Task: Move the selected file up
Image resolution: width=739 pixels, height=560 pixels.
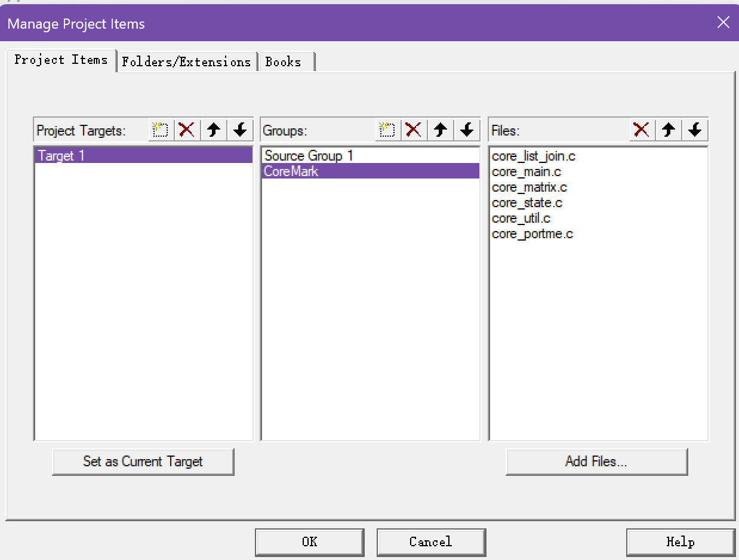Action: pyautogui.click(x=669, y=130)
